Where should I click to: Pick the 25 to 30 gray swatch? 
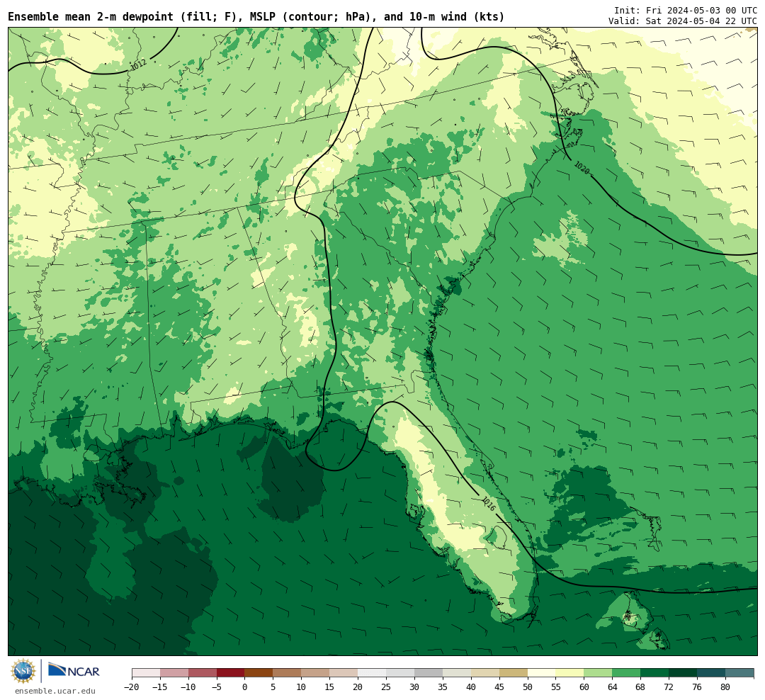(x=400, y=673)
